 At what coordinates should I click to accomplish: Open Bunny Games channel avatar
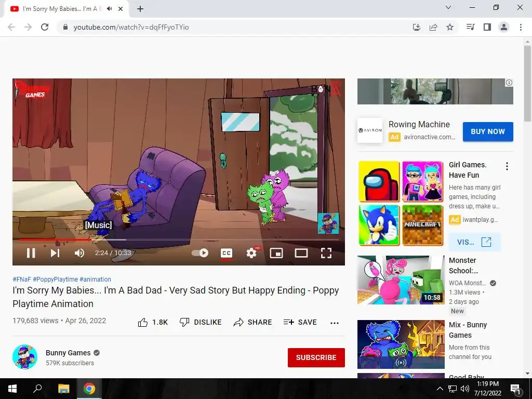[x=25, y=357]
